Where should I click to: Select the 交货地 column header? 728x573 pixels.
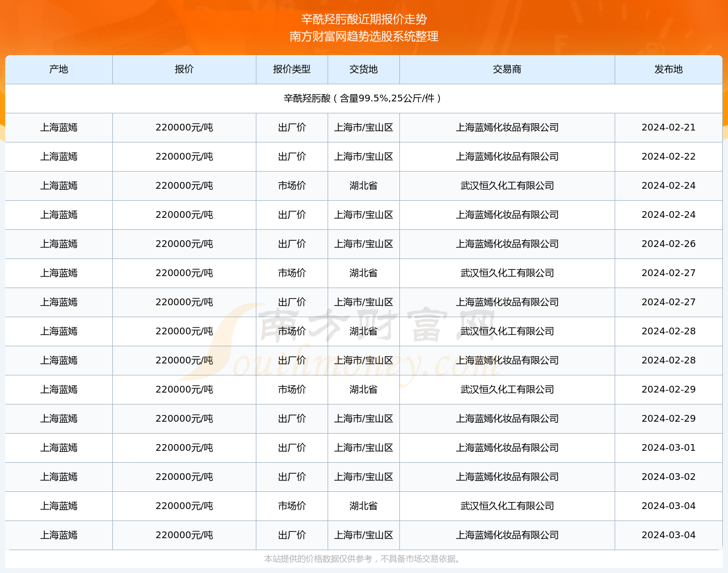pos(363,69)
